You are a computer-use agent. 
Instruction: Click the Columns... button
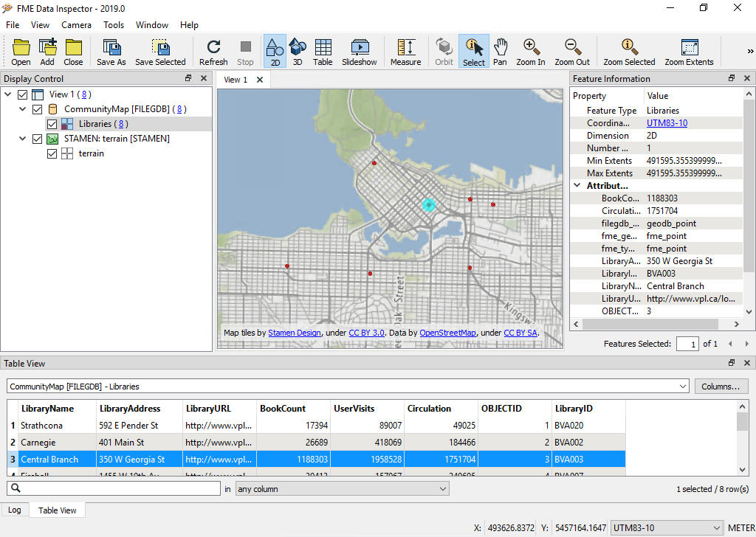[721, 387]
